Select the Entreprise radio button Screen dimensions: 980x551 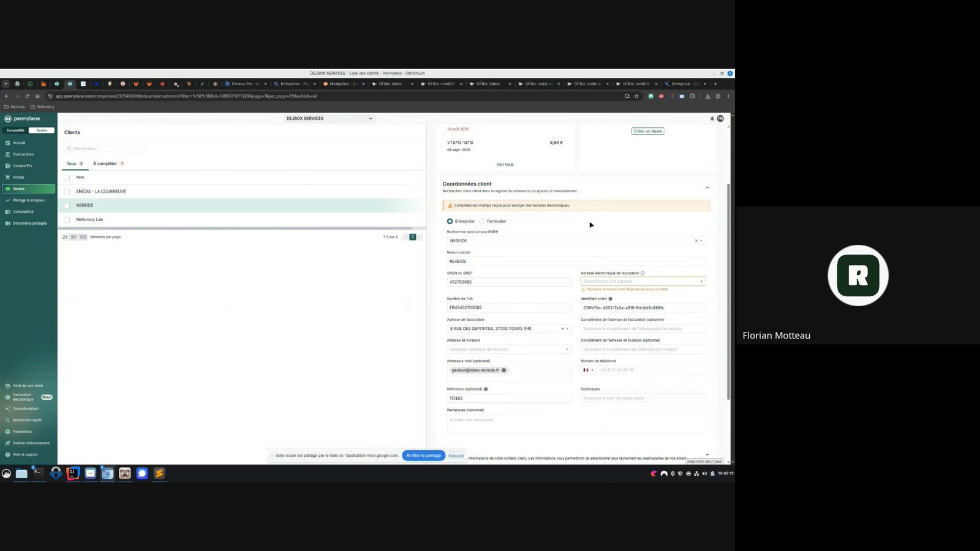450,221
